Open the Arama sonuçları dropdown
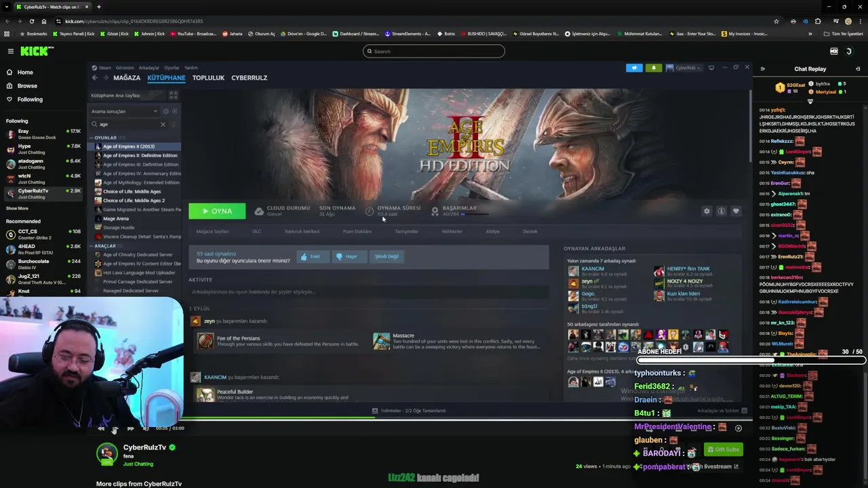Screen dimensions: 868x488 [x=124, y=111]
